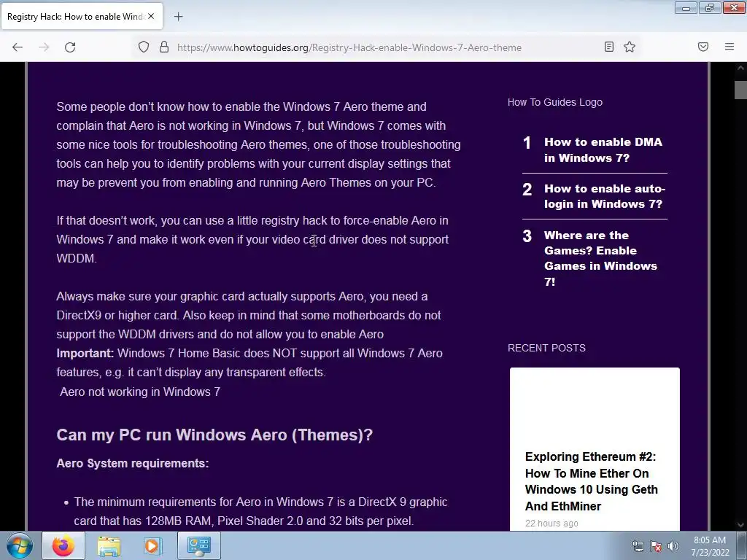Save page to Pocket

[x=703, y=47]
